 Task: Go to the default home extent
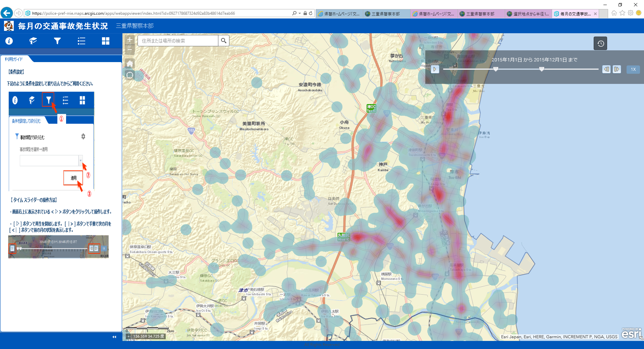130,63
